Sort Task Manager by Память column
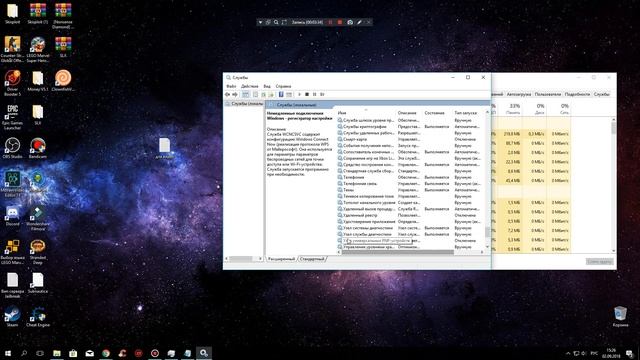Image resolution: width=640 pixels, height=360 pixels. [512, 109]
